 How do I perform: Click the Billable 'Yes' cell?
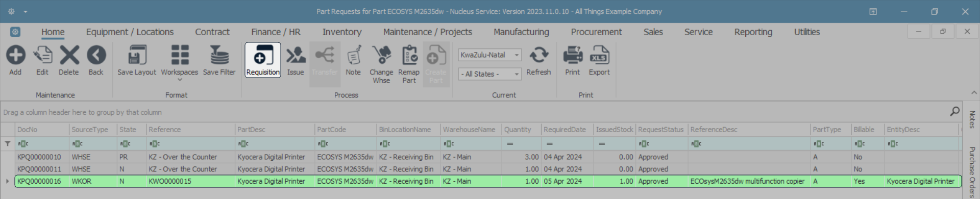(867, 181)
